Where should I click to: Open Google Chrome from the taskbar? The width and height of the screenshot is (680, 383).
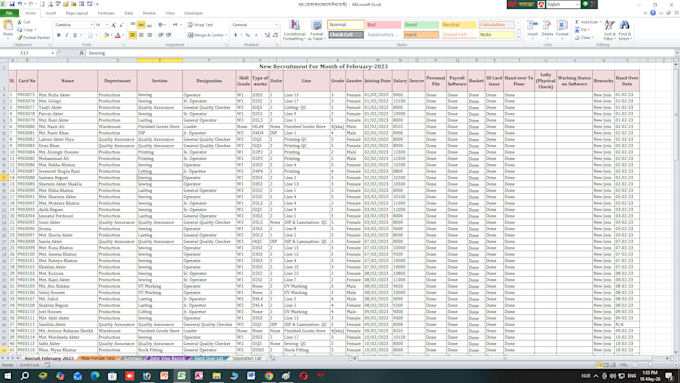[x=269, y=376]
